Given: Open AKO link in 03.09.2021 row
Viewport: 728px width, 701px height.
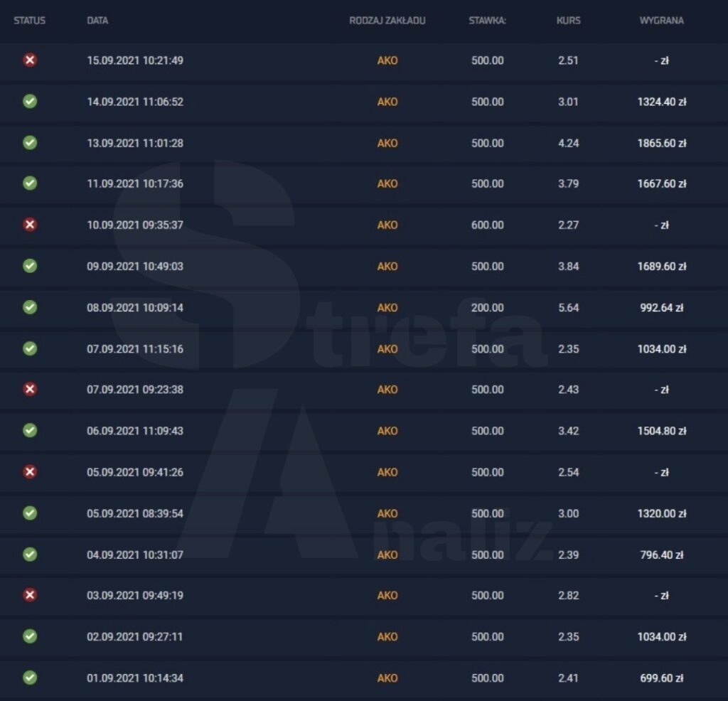Looking at the screenshot, I should (x=387, y=595).
